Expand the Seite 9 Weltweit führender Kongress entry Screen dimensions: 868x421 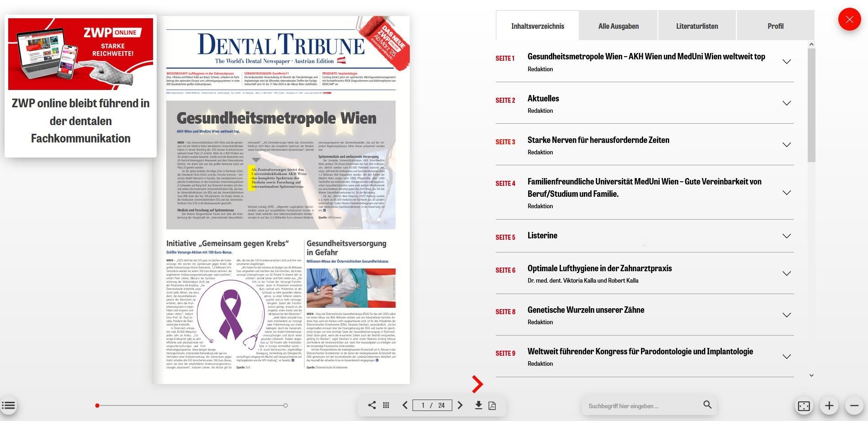[x=786, y=357]
